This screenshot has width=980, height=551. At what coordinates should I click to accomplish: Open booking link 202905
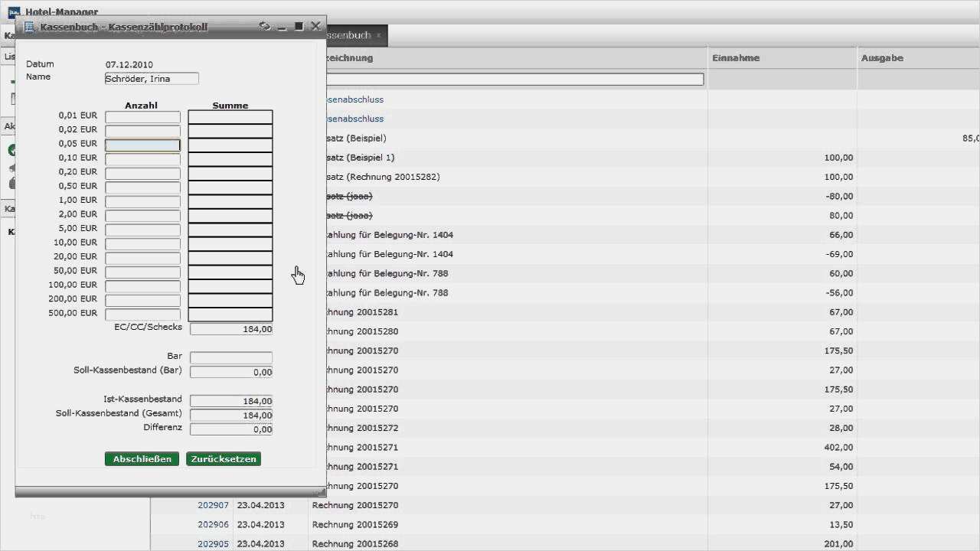(x=213, y=544)
